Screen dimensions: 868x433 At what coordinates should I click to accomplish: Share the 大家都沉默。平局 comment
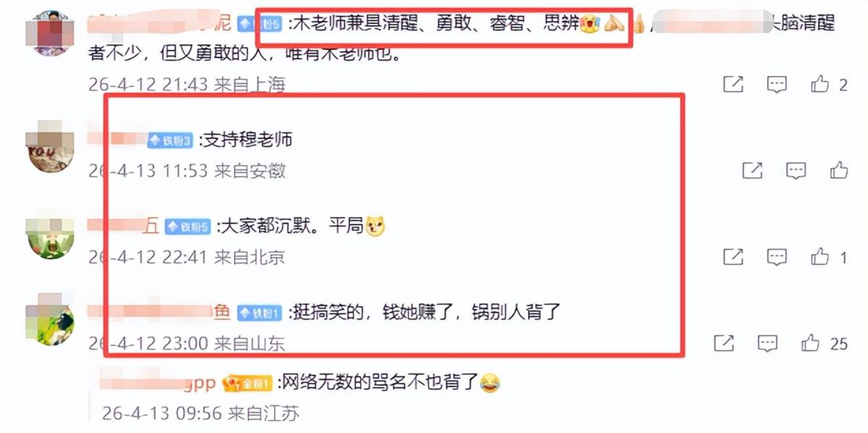(733, 256)
